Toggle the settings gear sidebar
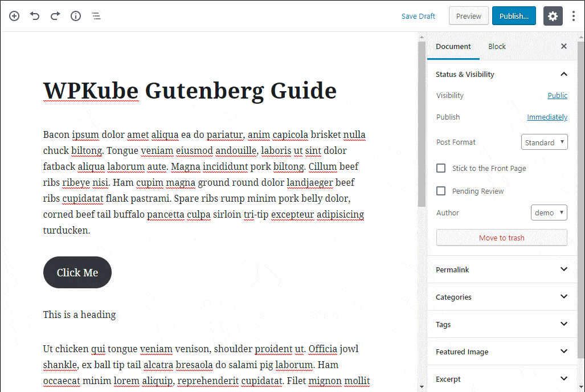This screenshot has height=392, width=585. tap(553, 16)
